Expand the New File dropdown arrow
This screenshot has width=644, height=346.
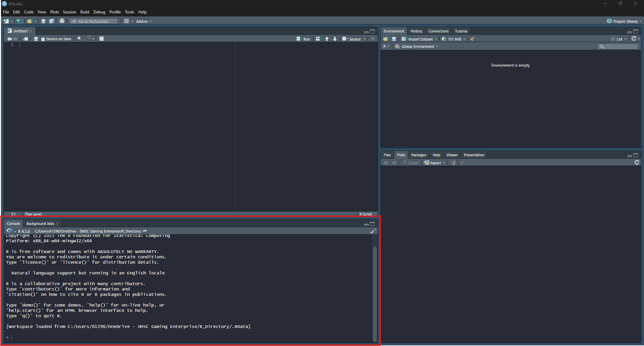coord(12,21)
